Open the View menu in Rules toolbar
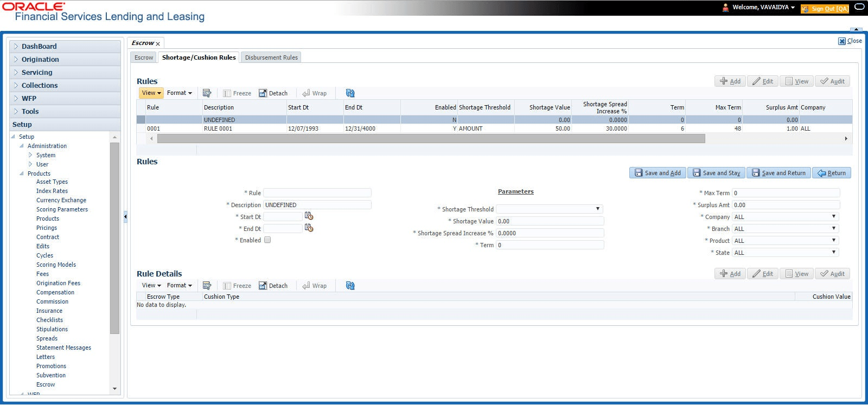The height and width of the screenshot is (405, 868). (x=151, y=93)
